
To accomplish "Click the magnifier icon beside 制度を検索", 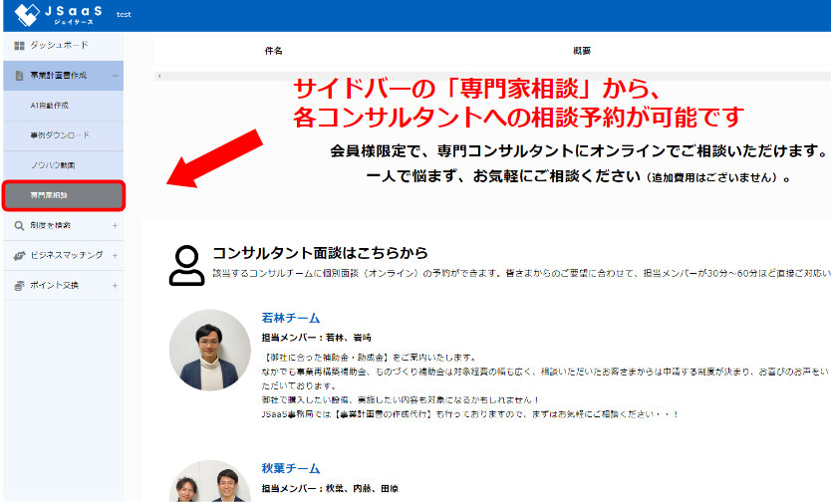I will point(19,226).
